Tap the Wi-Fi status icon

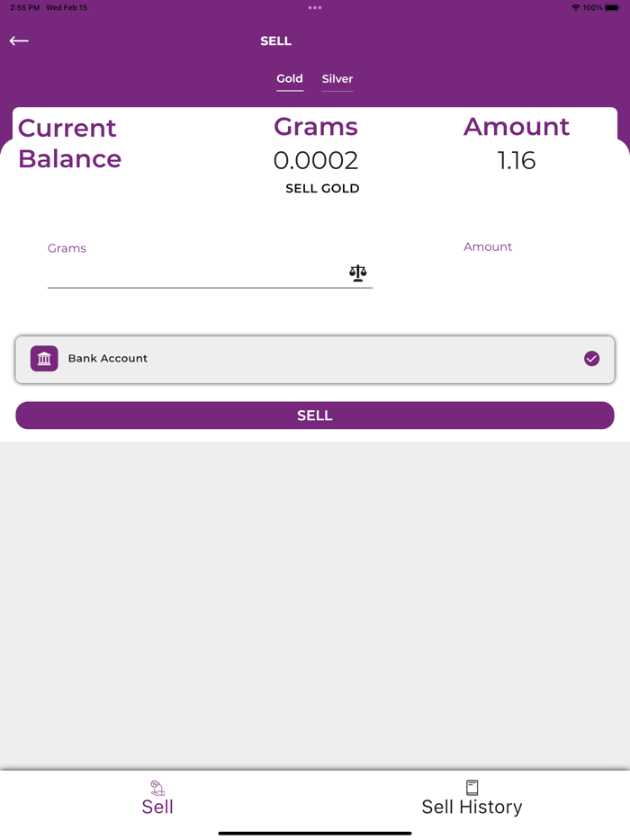pos(575,8)
